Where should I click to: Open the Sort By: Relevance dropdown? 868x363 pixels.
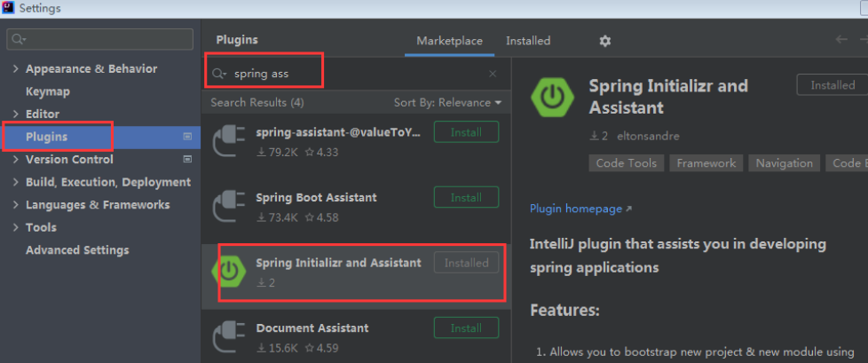pos(447,103)
